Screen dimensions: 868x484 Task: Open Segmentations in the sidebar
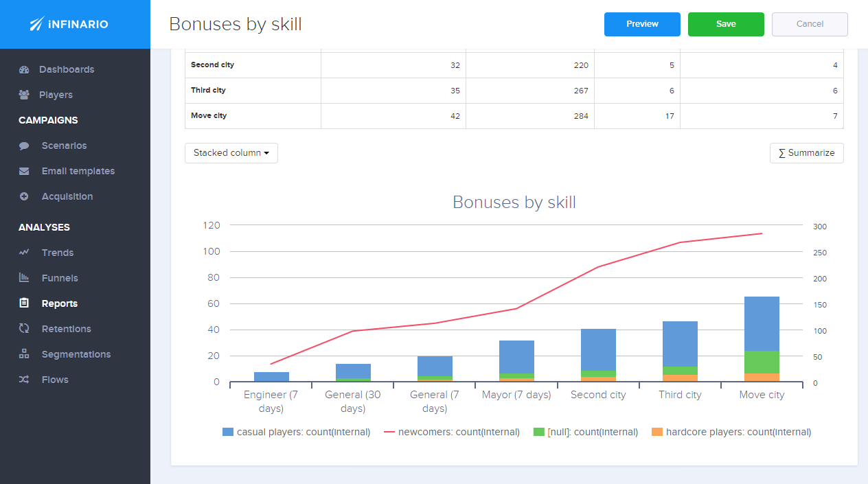(76, 354)
